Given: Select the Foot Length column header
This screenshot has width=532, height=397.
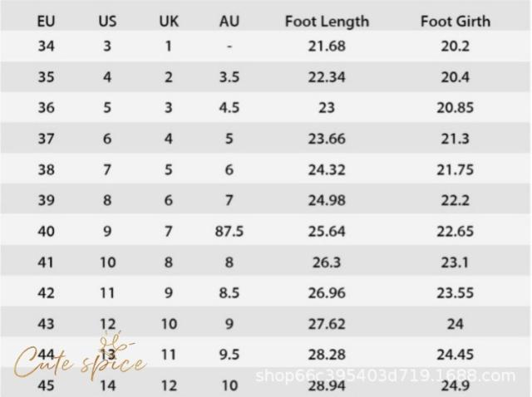Looking at the screenshot, I should 327,21.
